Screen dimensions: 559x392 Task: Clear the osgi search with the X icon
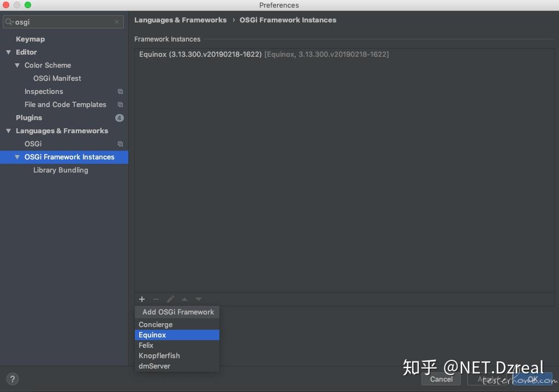[x=116, y=22]
